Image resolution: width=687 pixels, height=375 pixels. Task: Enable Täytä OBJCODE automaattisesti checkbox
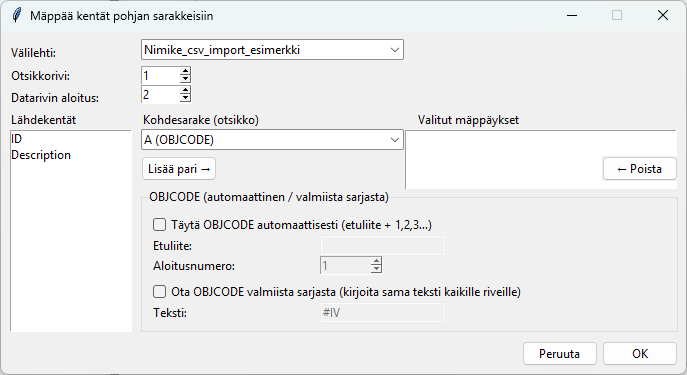[x=159, y=225]
